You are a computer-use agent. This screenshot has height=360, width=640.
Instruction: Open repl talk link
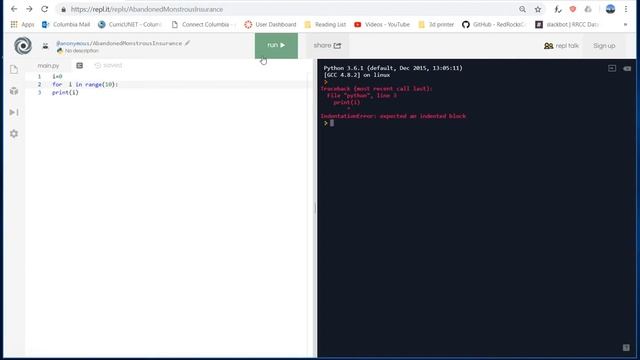click(561, 46)
